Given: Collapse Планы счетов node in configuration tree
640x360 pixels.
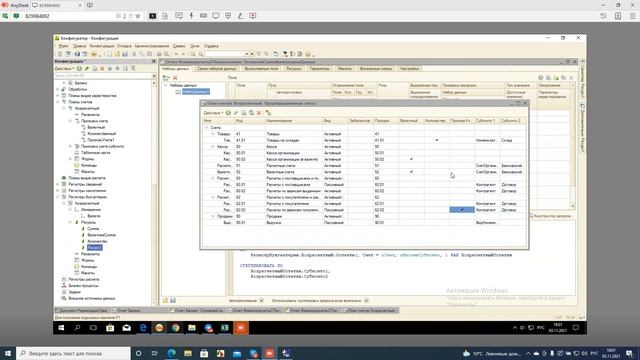Looking at the screenshot, I should click(x=58, y=102).
